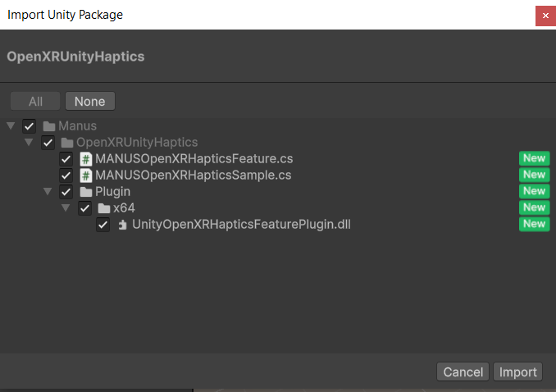Uncheck the Manus folder checkbox
This screenshot has width=556, height=392.
pos(30,126)
